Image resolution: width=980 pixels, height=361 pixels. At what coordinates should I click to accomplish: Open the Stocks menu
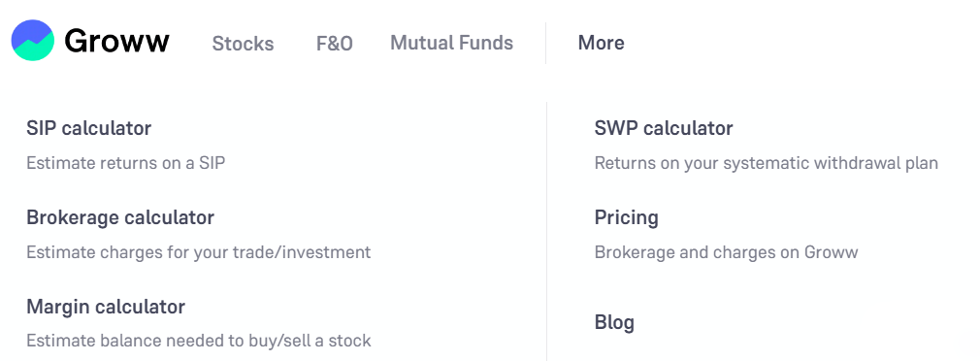pyautogui.click(x=244, y=43)
